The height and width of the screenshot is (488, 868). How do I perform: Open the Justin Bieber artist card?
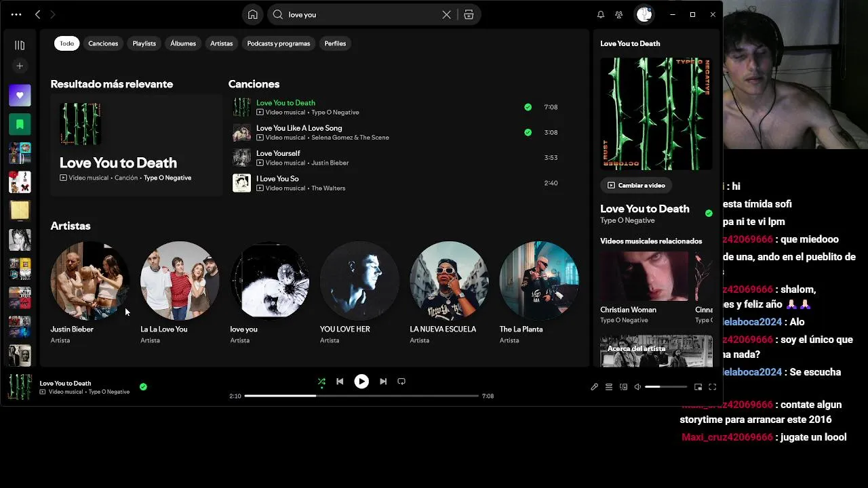pos(90,293)
